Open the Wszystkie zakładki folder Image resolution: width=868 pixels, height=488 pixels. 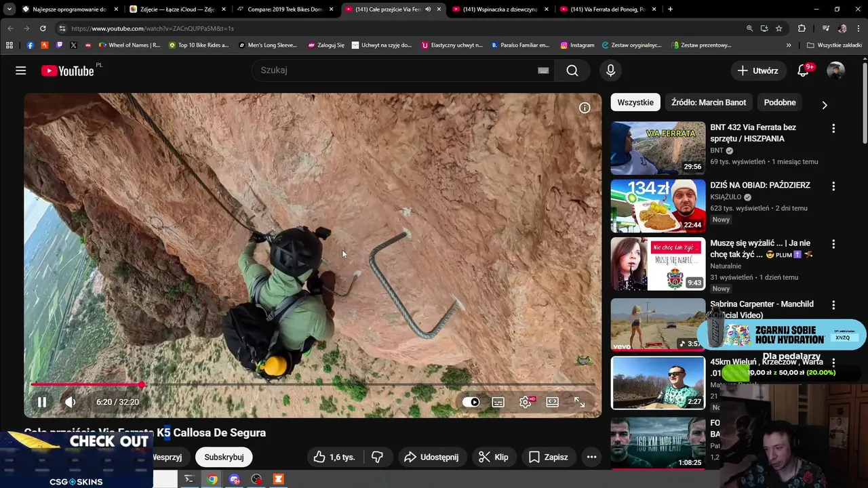pos(834,45)
